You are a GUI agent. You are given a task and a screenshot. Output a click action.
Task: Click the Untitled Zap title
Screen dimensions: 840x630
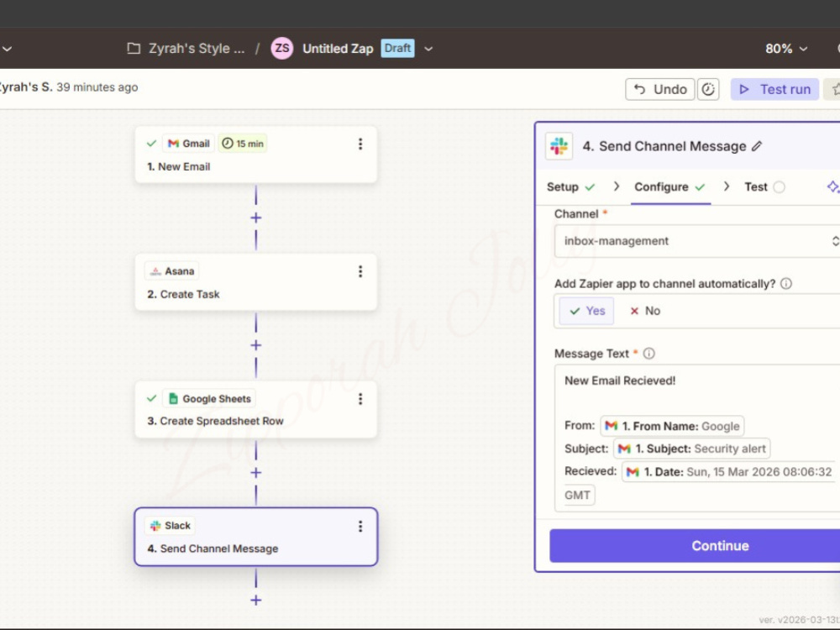tap(338, 49)
